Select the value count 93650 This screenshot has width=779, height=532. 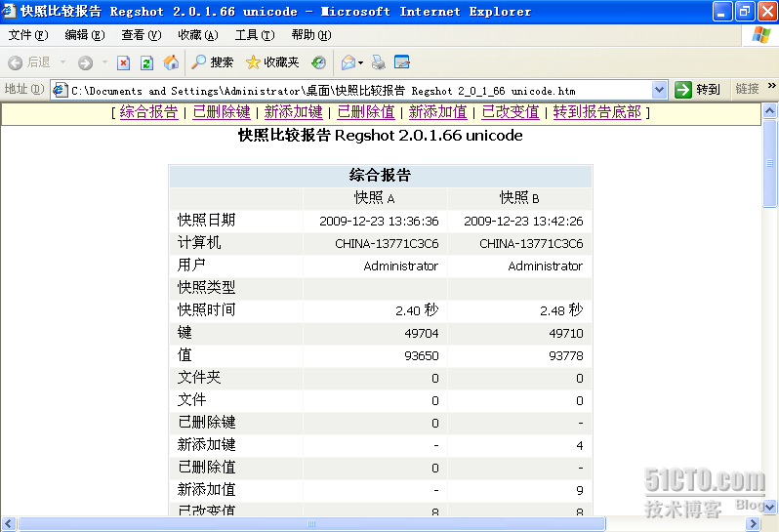tap(422, 355)
